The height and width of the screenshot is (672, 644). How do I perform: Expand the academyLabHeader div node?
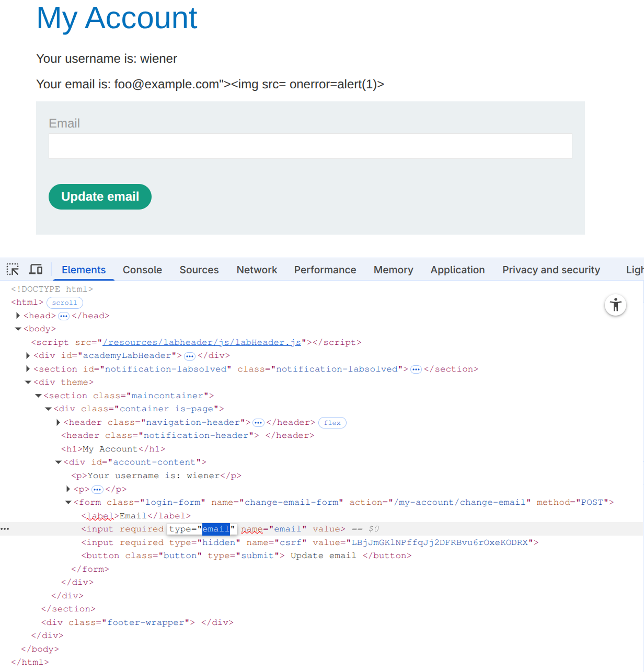(x=28, y=355)
